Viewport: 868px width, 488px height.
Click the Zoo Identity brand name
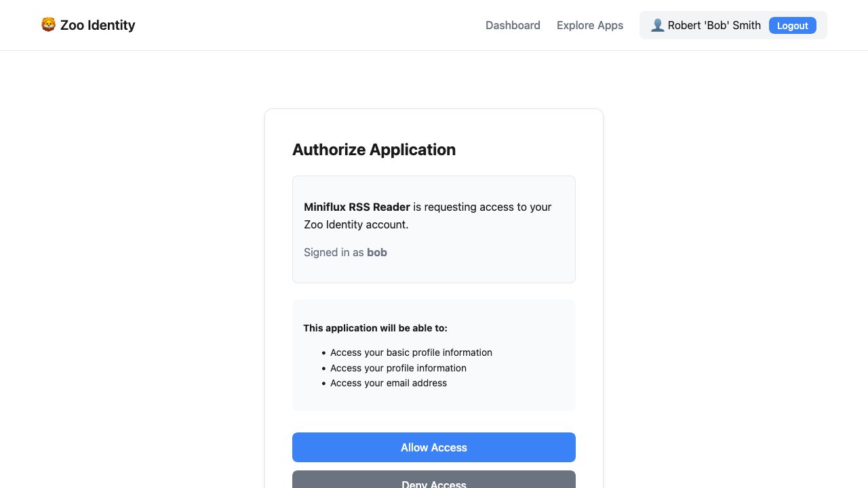[98, 25]
